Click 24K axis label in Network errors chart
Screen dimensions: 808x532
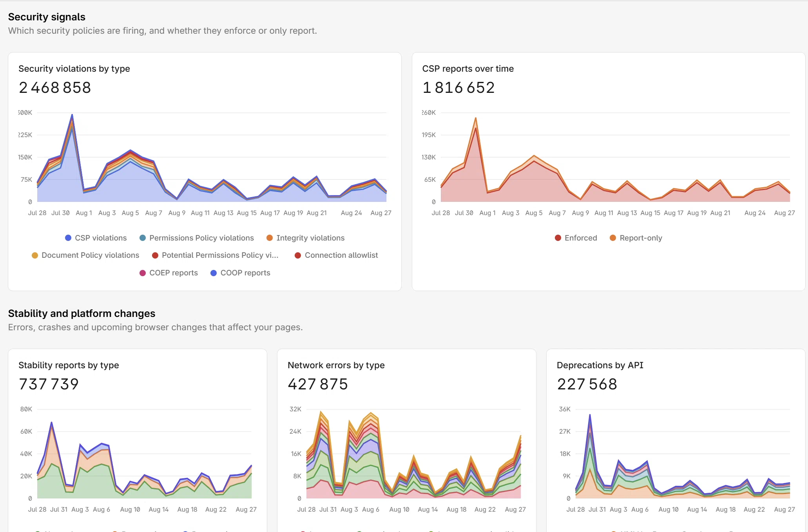(x=295, y=431)
